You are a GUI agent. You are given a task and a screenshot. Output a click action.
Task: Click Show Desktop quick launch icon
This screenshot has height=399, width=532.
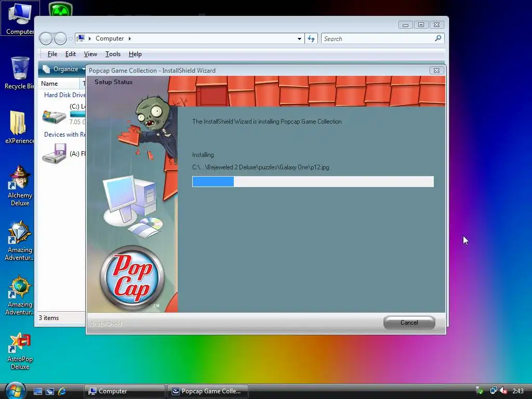click(x=37, y=391)
